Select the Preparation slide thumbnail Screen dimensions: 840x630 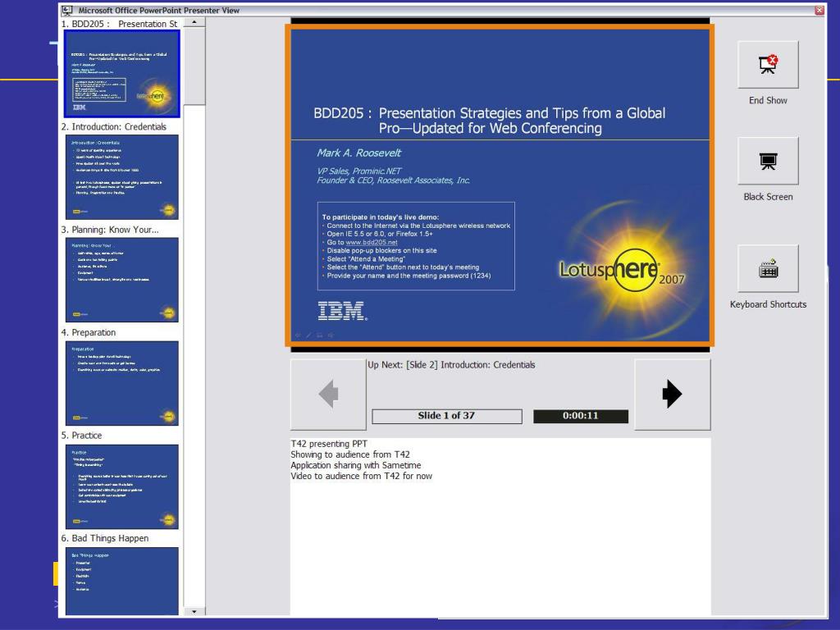[x=121, y=383]
